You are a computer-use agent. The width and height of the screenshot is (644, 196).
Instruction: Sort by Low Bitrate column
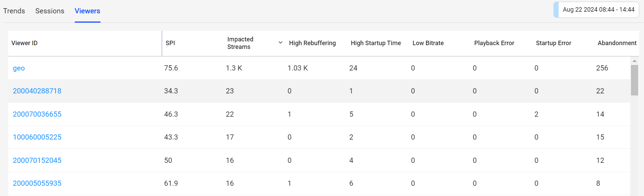pos(428,43)
